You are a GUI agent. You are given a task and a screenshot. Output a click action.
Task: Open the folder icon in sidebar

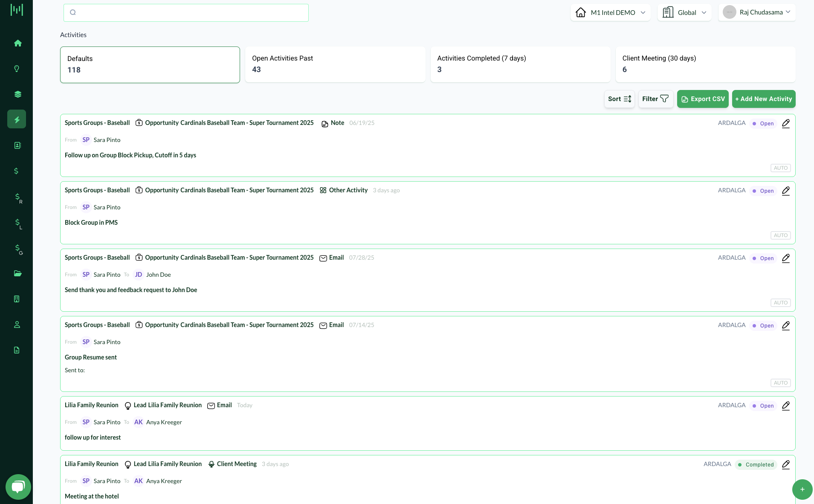click(17, 273)
